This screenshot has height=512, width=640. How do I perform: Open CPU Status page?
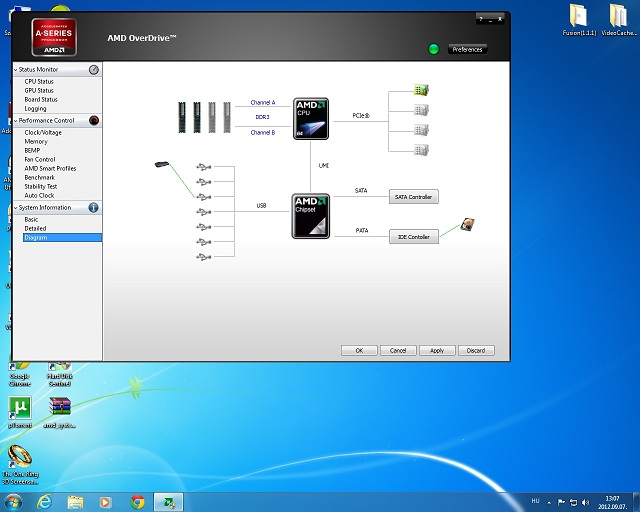click(x=39, y=82)
